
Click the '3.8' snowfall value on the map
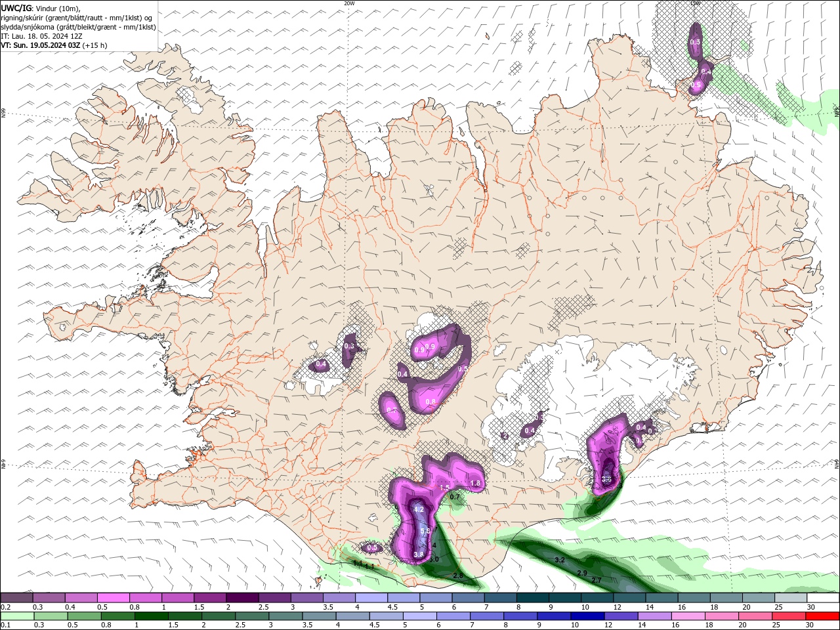(x=418, y=555)
